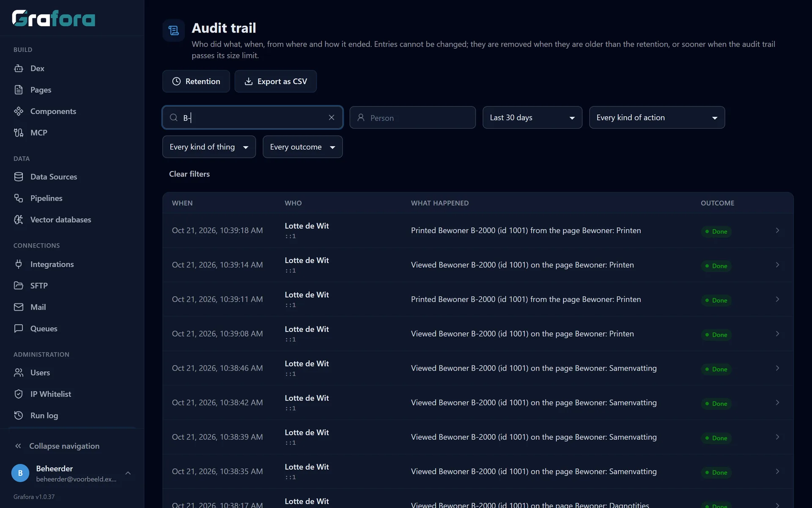Open the Run log history icon
The image size is (812, 508).
point(19,415)
